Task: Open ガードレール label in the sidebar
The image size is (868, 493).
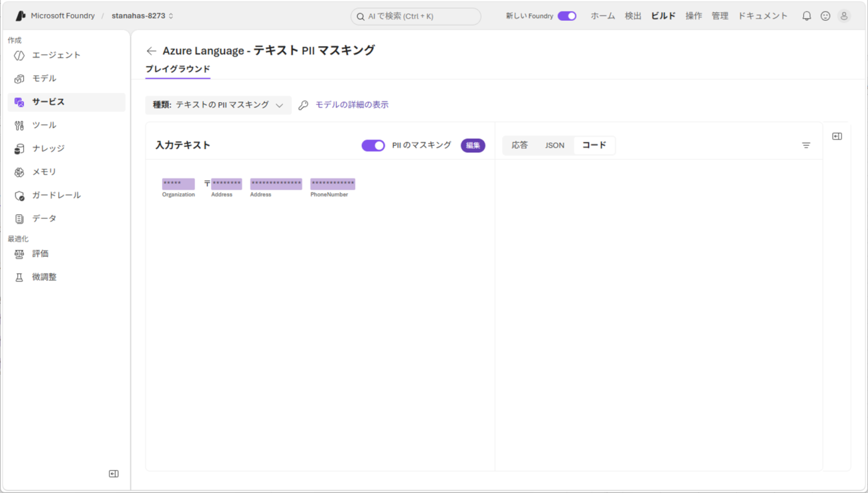Action: coord(56,196)
